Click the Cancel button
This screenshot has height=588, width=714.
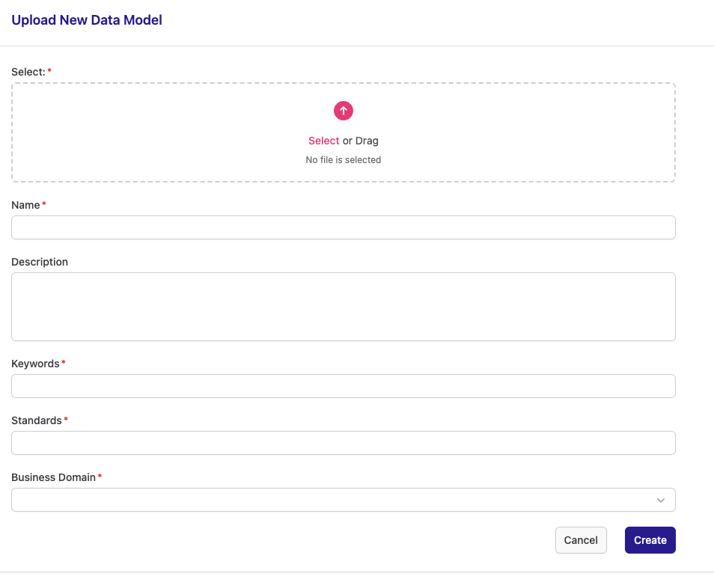click(581, 540)
